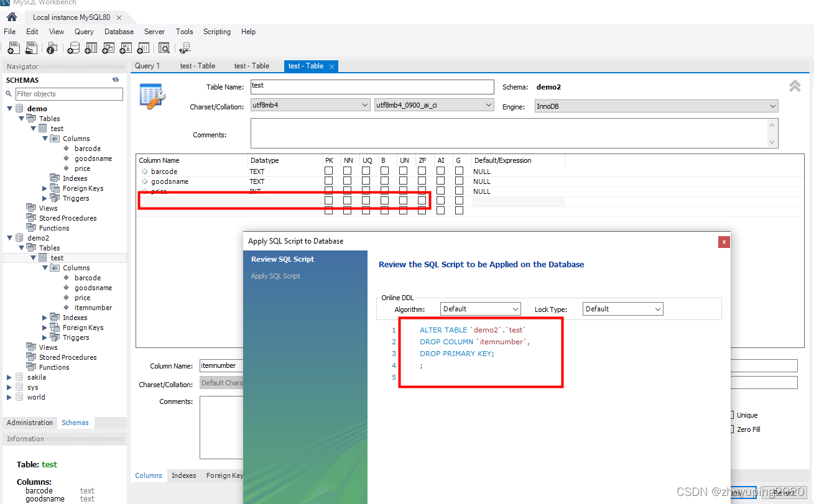The width and height of the screenshot is (814, 504).
Task: Click the Filter objects search field
Action: [x=68, y=94]
